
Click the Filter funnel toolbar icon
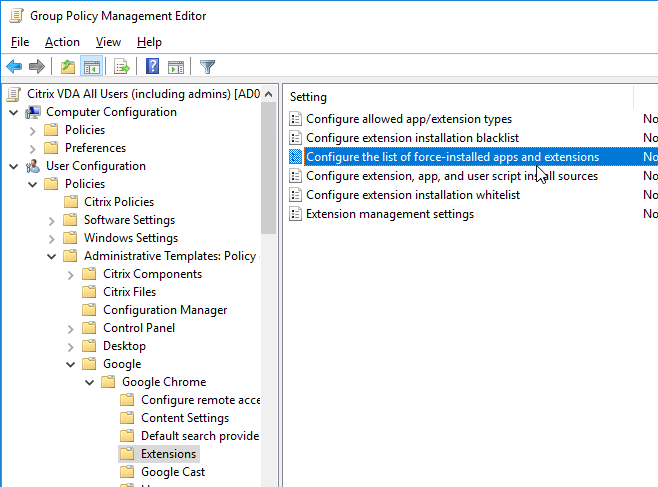(x=207, y=66)
